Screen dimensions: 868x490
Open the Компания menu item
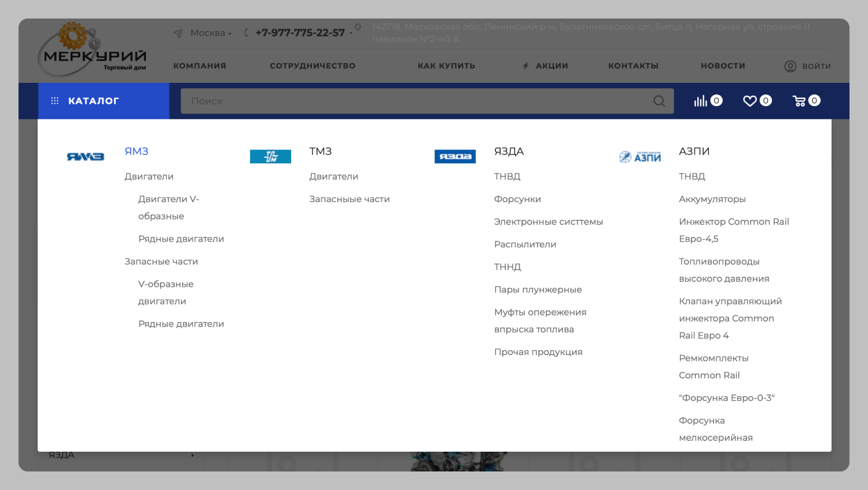(x=200, y=66)
